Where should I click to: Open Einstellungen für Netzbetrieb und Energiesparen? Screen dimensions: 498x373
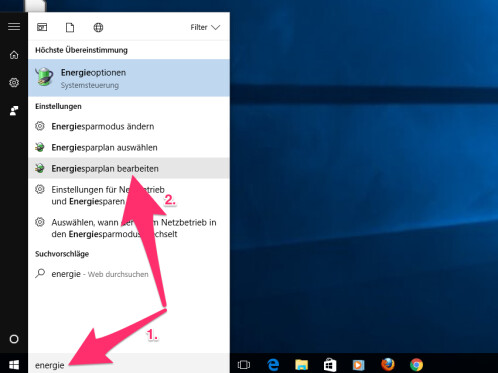[x=129, y=195]
